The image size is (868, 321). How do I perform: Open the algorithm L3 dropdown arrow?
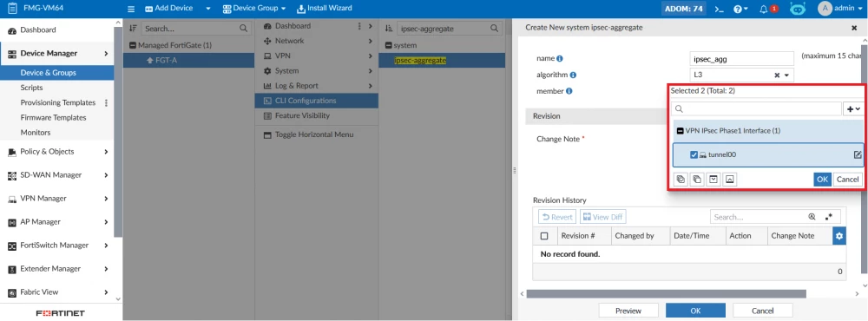[x=786, y=75]
